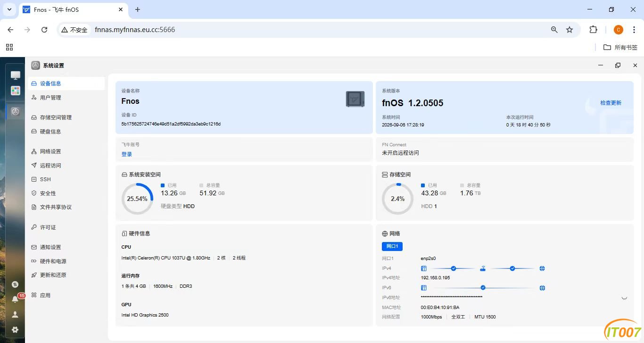Select 硬盘信息 in the sidebar

click(66, 132)
